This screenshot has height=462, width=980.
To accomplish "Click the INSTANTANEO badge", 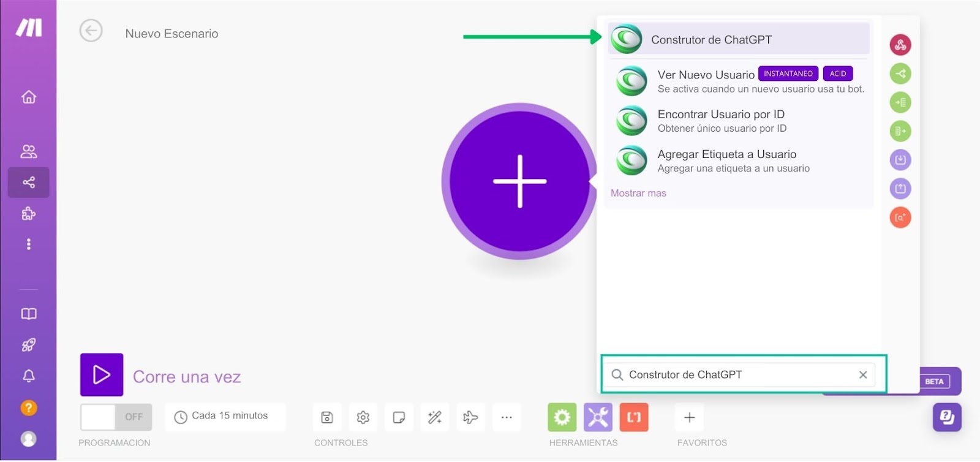I will (x=788, y=74).
